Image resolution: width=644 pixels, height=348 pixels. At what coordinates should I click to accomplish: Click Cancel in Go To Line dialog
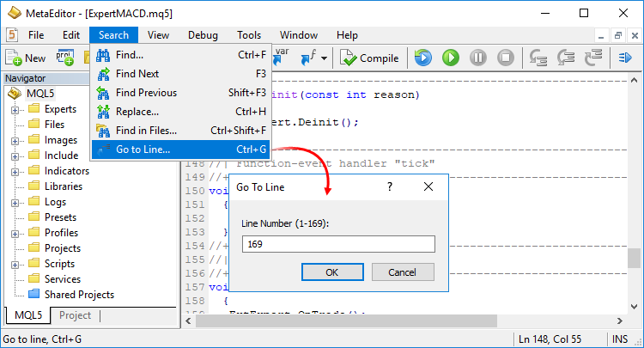pyautogui.click(x=403, y=272)
